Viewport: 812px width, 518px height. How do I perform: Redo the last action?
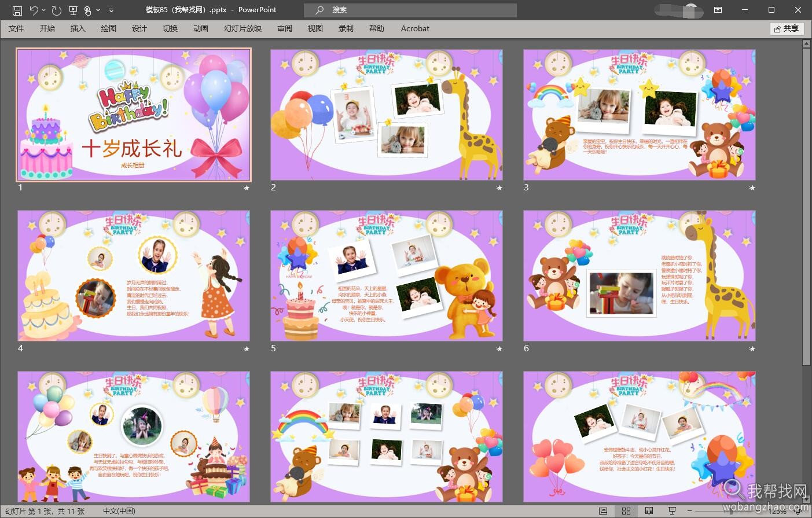pyautogui.click(x=56, y=10)
